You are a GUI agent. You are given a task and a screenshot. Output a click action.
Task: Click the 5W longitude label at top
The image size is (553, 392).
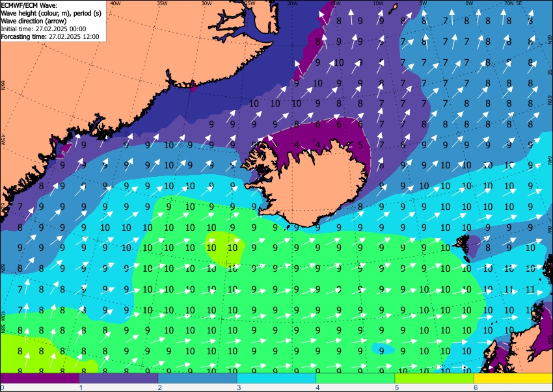(x=424, y=3)
